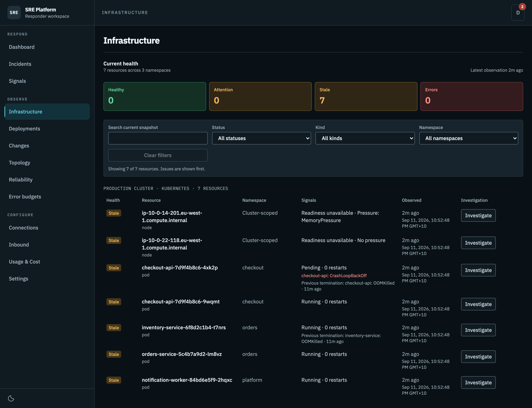The image size is (532, 408).
Task: Click the SRE logo badge
Action: click(14, 12)
